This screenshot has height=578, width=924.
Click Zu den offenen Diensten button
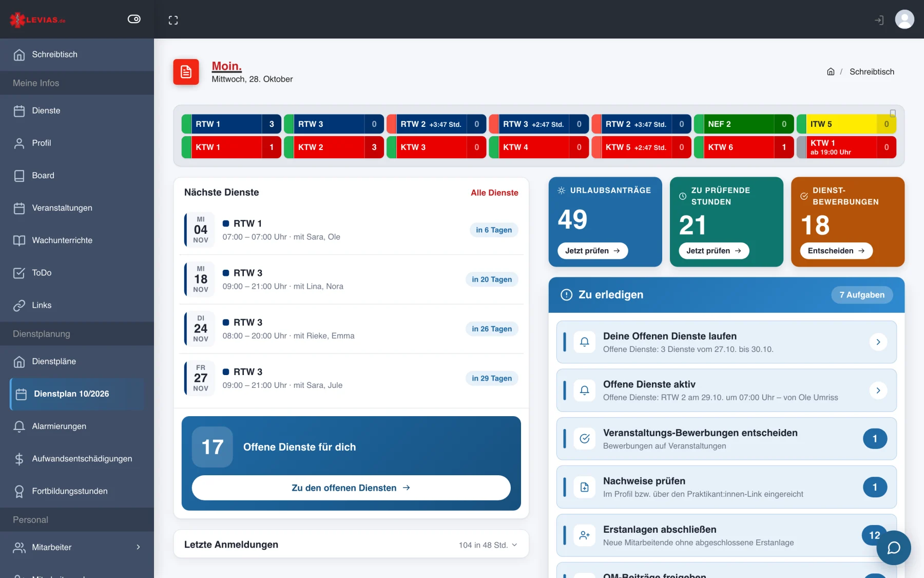[x=351, y=488]
